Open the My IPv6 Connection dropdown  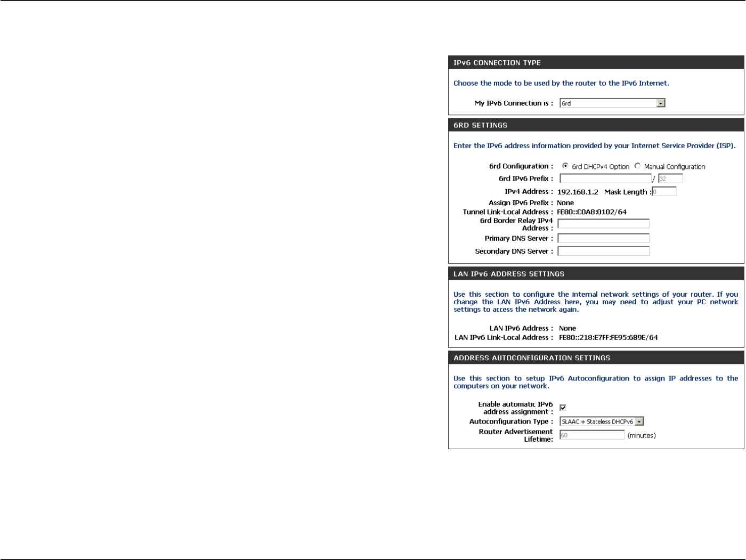612,103
